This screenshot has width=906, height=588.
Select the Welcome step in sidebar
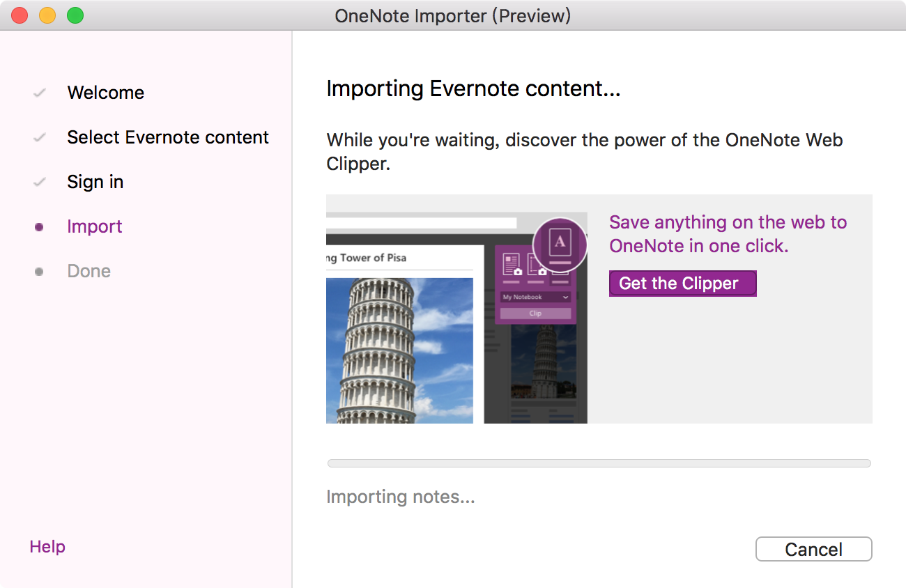click(105, 93)
